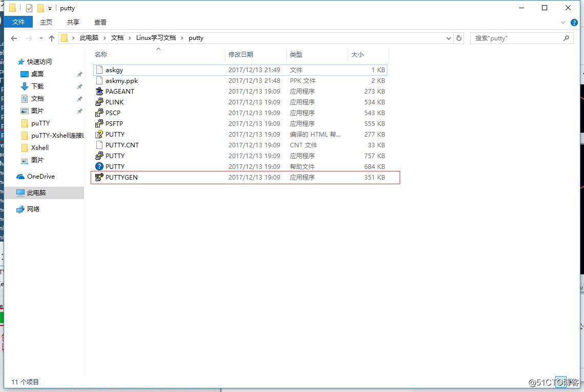
Task: Open the 共享 ribbon tab
Action: [73, 23]
